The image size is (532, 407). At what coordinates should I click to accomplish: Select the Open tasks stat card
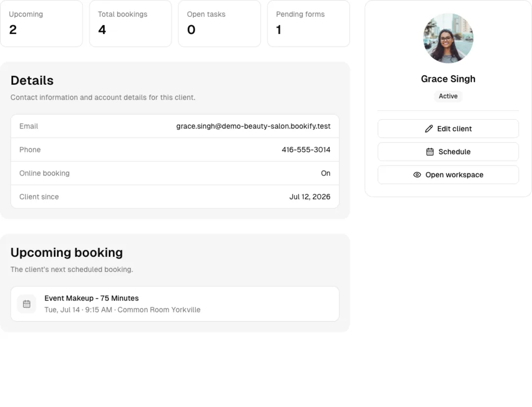click(x=220, y=24)
